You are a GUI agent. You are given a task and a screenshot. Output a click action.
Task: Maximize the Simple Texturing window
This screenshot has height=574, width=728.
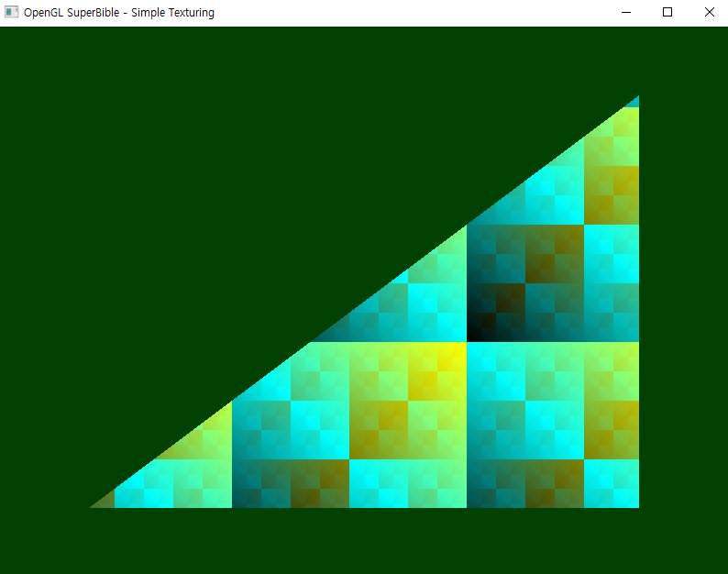(667, 13)
